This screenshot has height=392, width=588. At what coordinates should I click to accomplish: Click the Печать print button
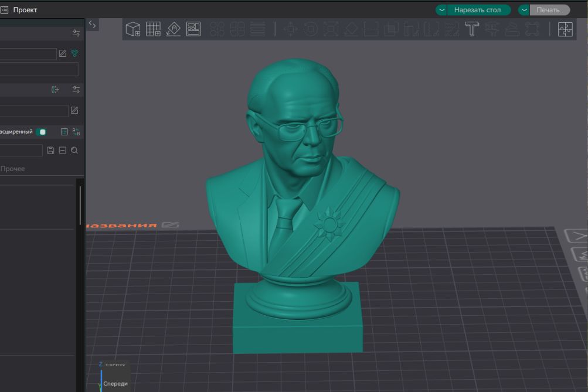click(x=550, y=10)
